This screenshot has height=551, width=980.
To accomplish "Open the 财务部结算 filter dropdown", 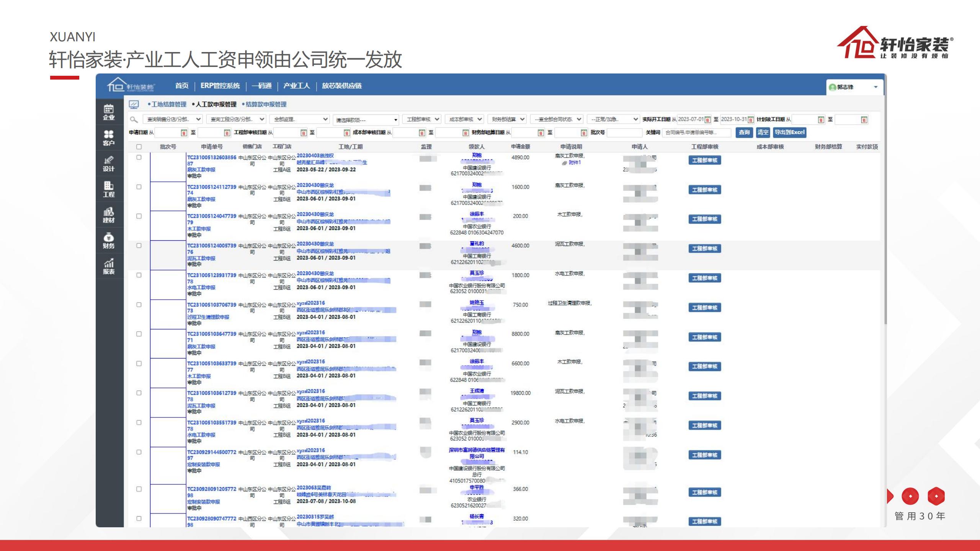I will (507, 119).
